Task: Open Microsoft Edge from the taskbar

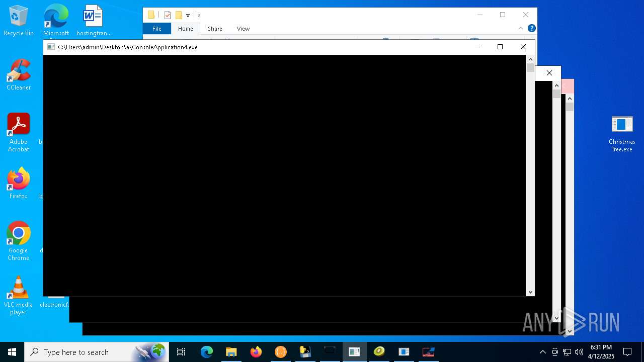Action: click(207, 352)
